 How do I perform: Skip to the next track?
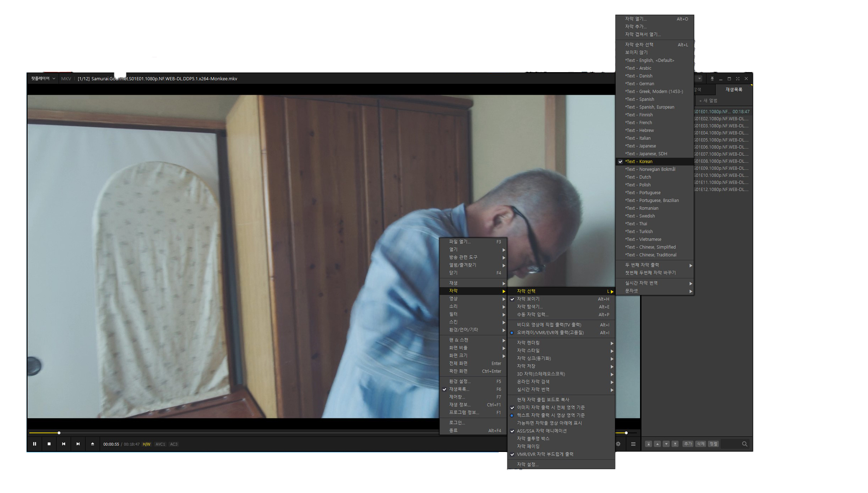[78, 444]
